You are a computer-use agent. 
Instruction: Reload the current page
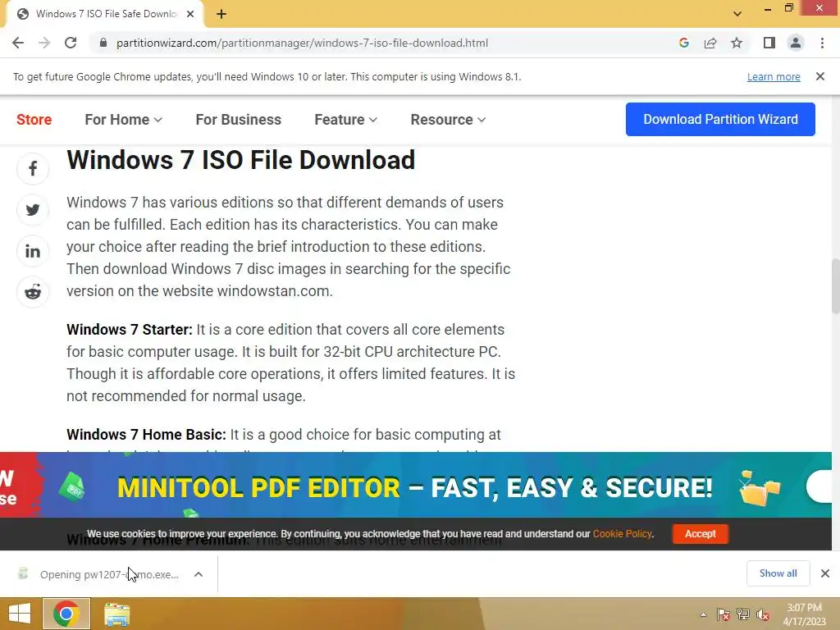click(x=71, y=43)
